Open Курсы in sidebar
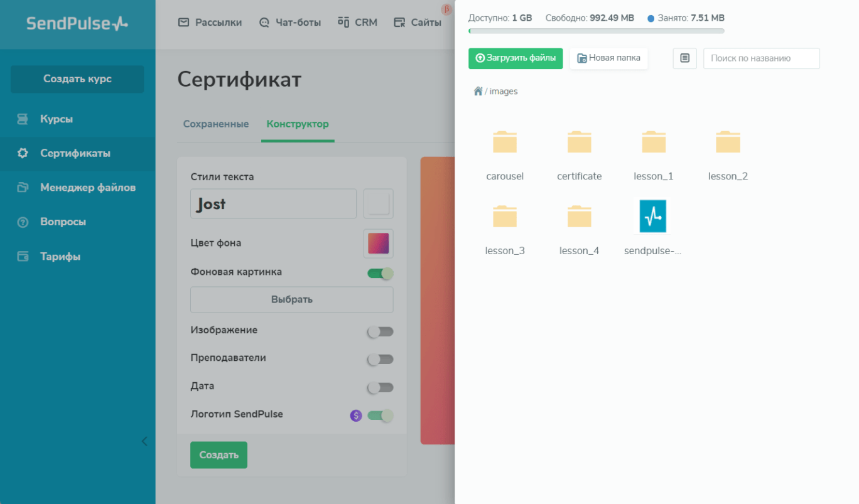 [77, 119]
